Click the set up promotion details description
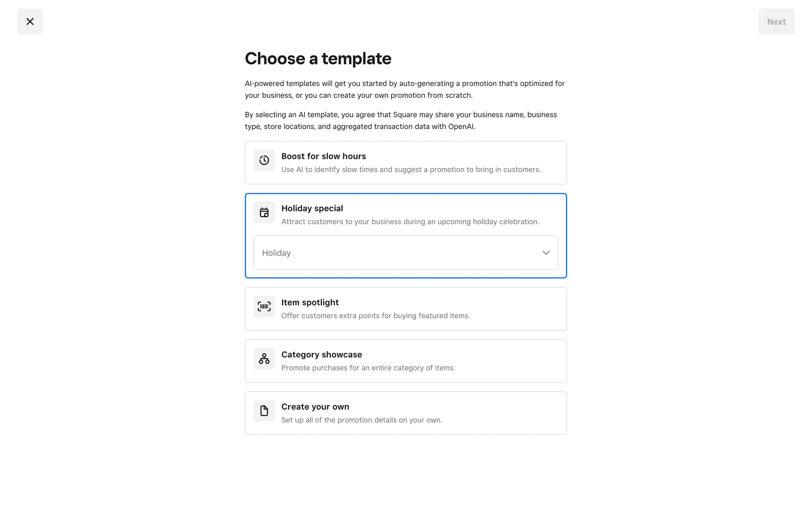Screen dimensions: 812x508 [x=361, y=420]
